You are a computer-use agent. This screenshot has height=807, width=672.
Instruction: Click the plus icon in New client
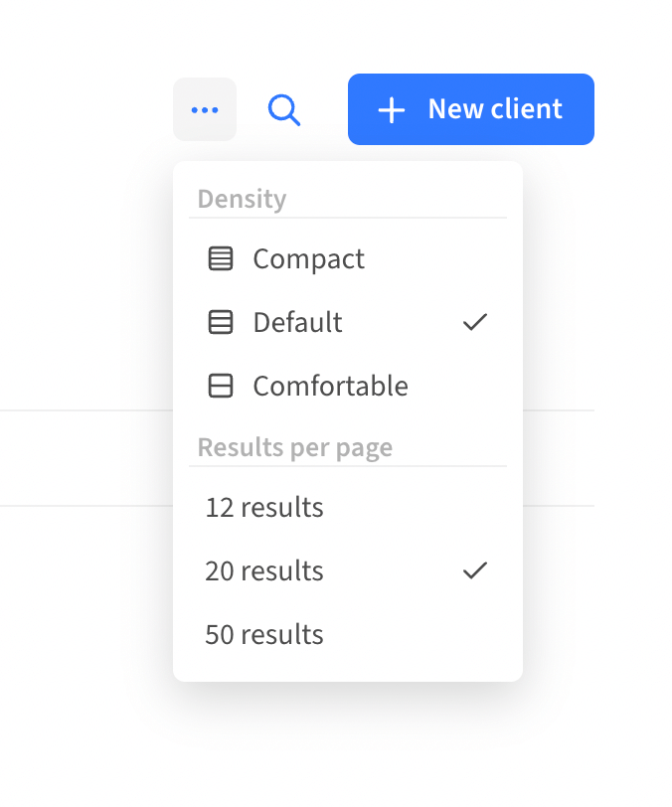coord(392,109)
